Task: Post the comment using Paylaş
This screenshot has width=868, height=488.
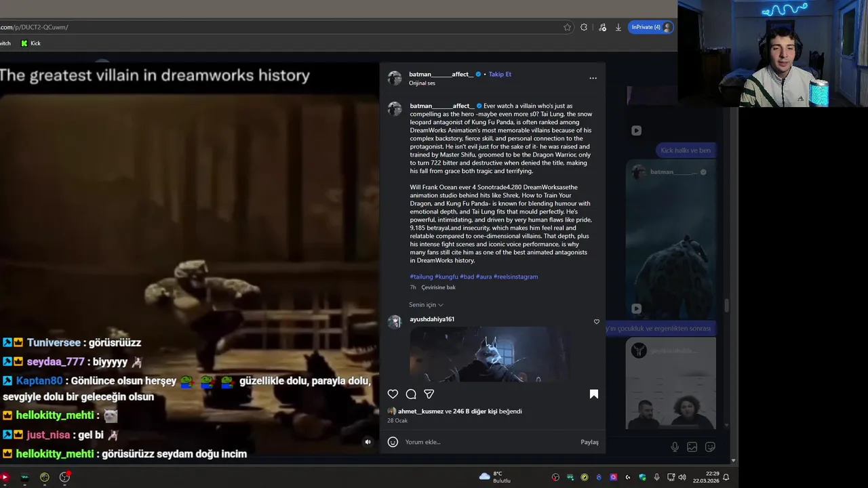Action: click(589, 442)
